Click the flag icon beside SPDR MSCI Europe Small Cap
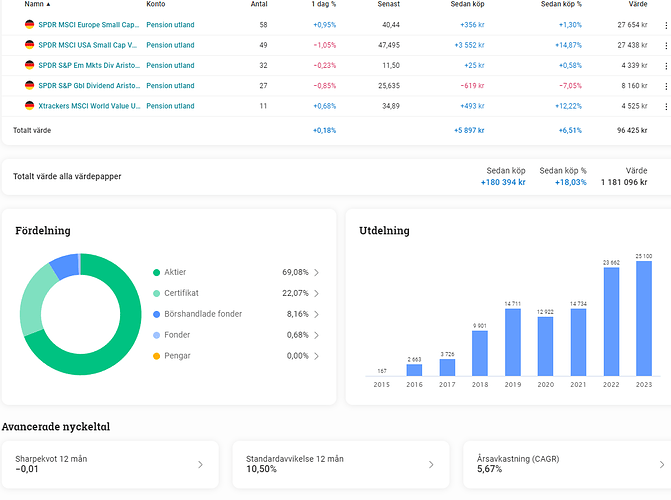This screenshot has height=500, width=671. point(30,24)
